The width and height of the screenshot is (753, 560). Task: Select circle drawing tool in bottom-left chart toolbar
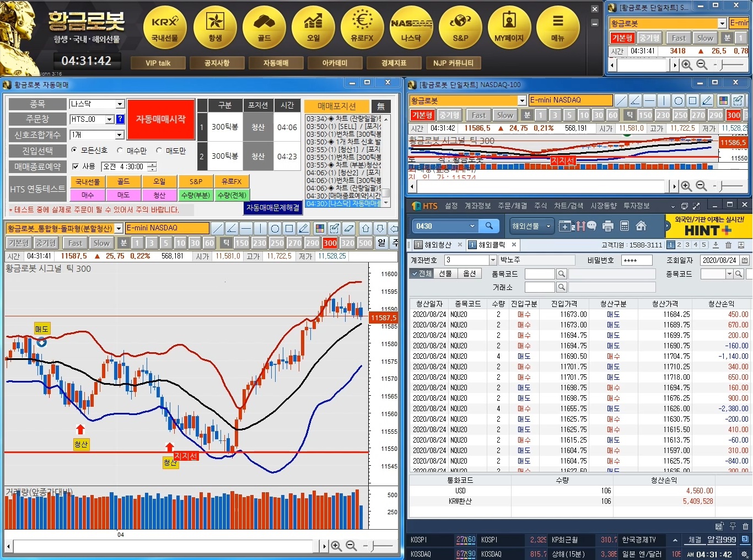coord(275,228)
